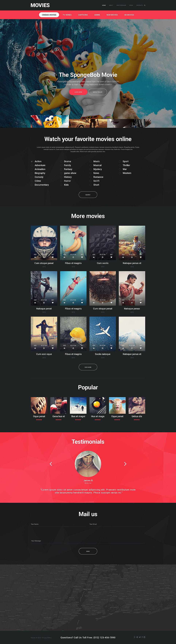This screenshot has width=176, height=644.
Task: Click the heart icon on the bearded man card
Action: [111, 303]
